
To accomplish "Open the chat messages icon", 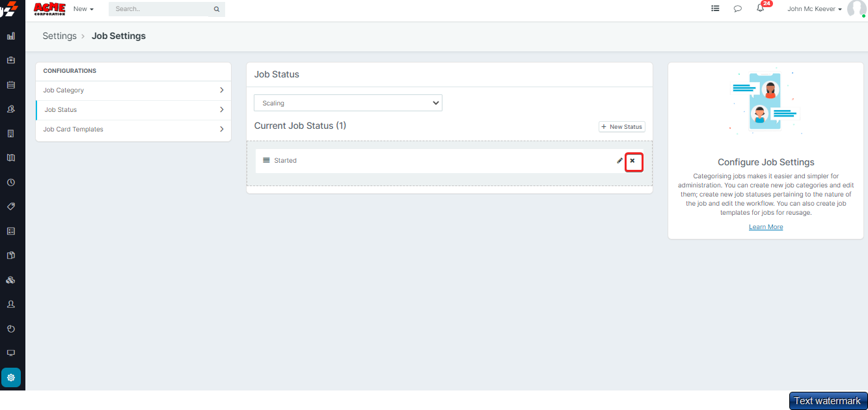I will pyautogui.click(x=738, y=9).
